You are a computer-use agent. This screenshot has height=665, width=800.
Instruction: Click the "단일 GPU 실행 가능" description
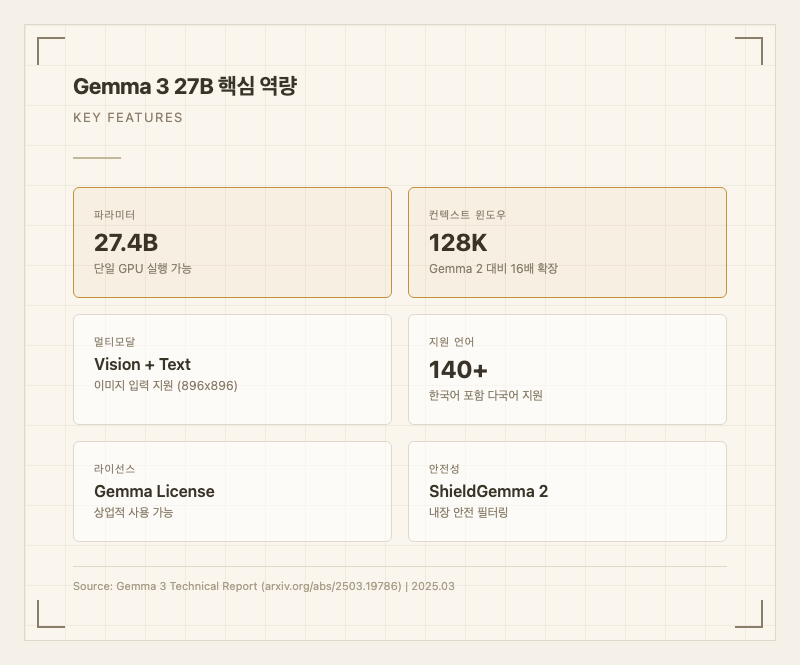[x=143, y=269]
